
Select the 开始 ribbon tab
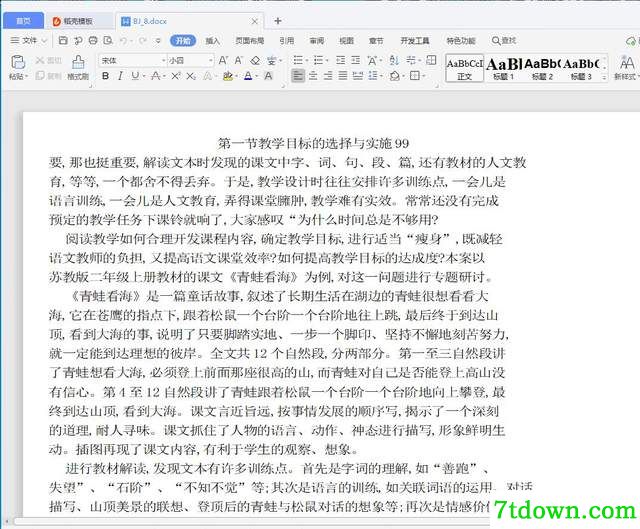point(183,41)
